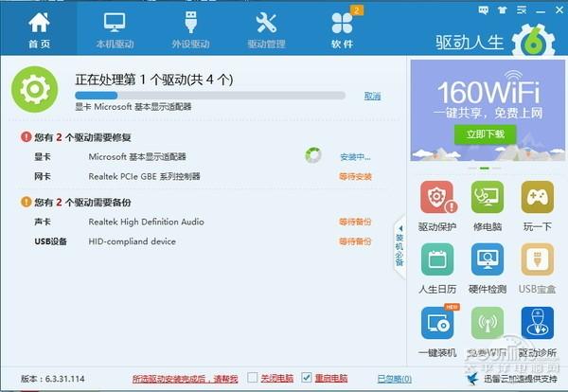The height and width of the screenshot is (392, 568).
Task: Click the green gear status icon
Action: [35, 89]
